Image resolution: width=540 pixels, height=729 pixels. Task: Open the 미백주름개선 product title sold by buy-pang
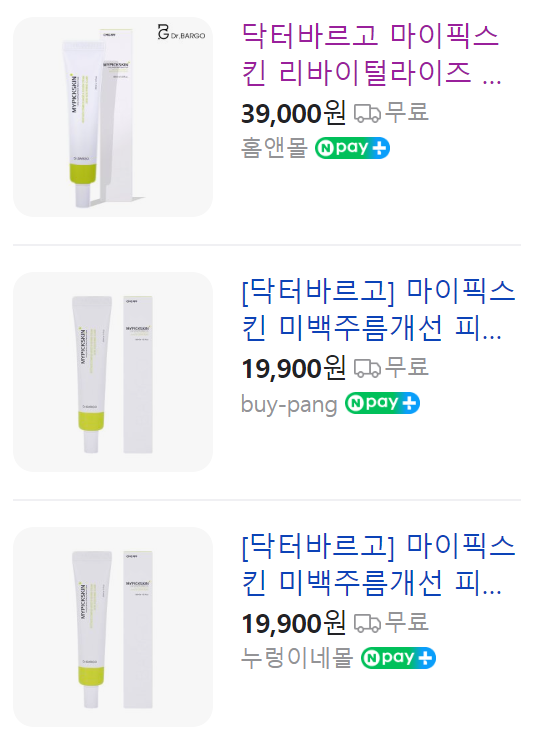click(379, 309)
